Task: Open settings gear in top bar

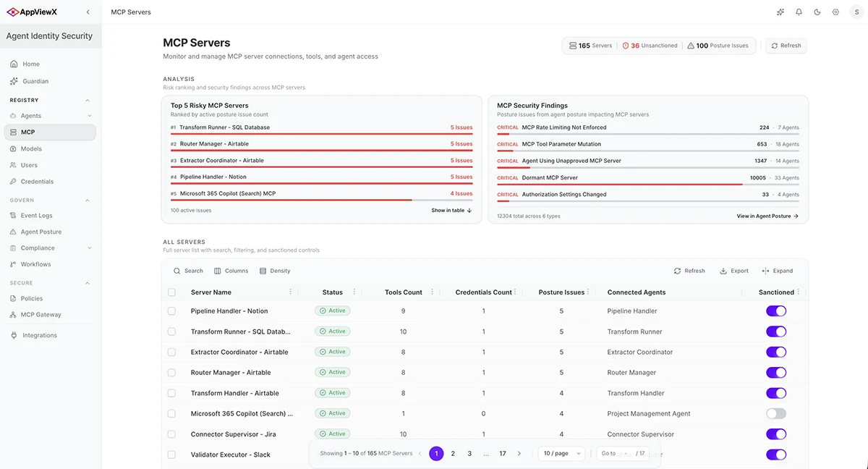Action: 835,12
